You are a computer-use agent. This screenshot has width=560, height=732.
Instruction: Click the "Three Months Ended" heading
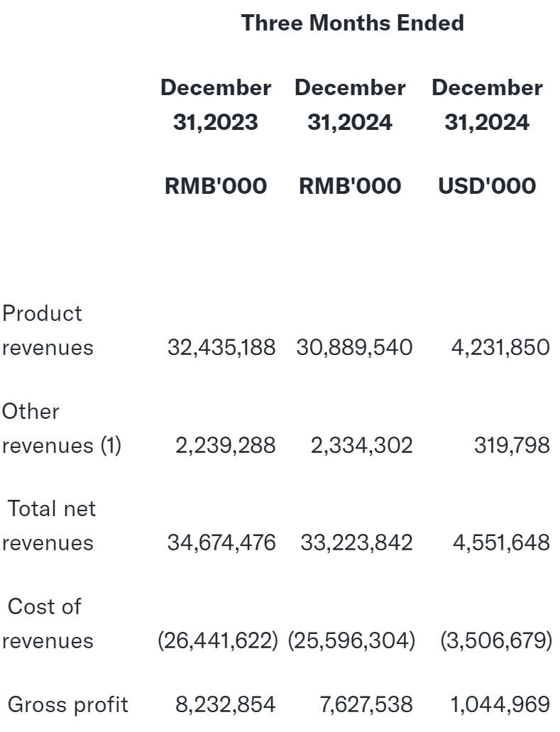pos(352,23)
